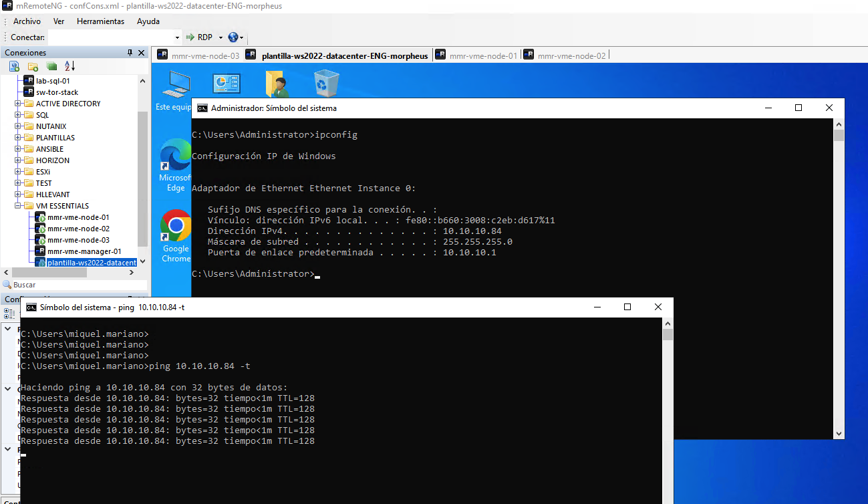Viewport: 868px width, 504px height.
Task: Expand the ACTIVE DIRECTORY folder
Action: (x=16, y=103)
